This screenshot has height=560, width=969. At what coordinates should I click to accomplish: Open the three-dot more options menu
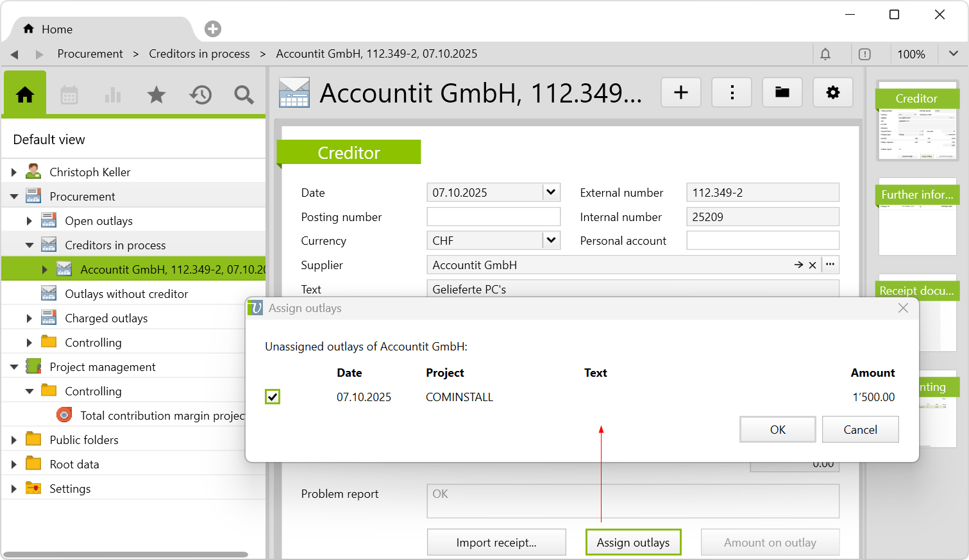tap(732, 93)
